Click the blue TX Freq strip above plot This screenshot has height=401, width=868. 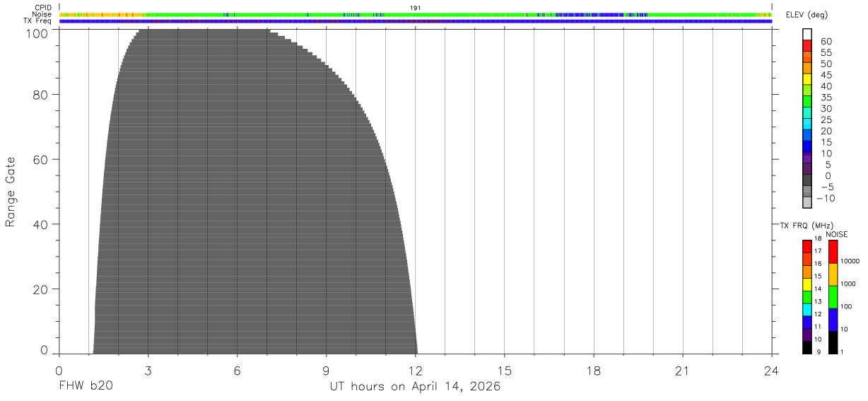(416, 21)
